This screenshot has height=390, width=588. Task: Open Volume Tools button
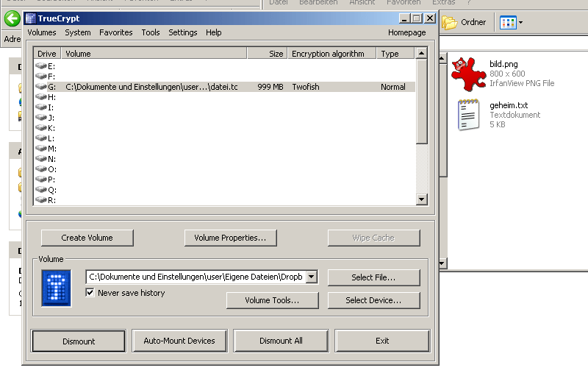pyautogui.click(x=272, y=300)
